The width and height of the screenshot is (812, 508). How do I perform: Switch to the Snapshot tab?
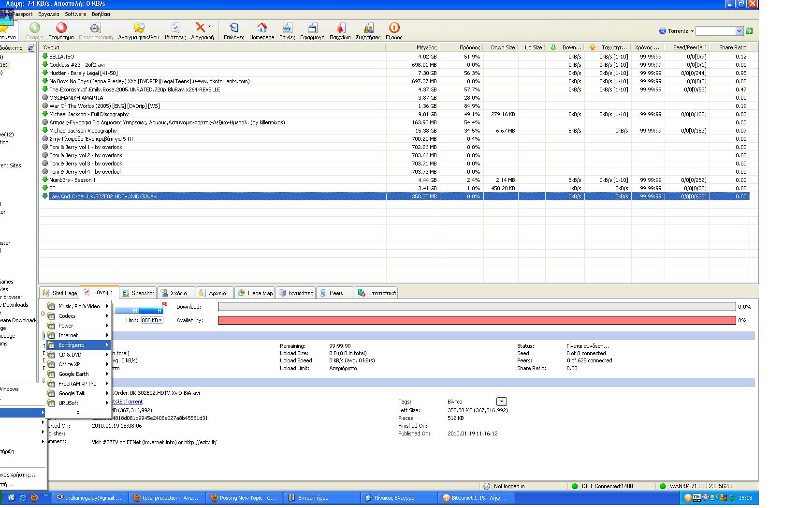(x=138, y=293)
